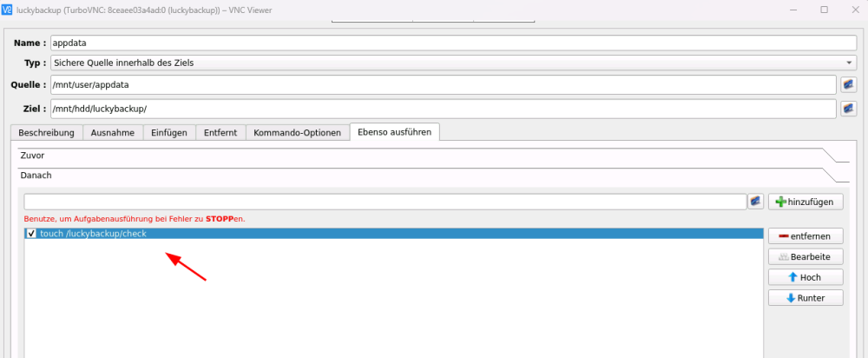This screenshot has width=868, height=358.
Task: Click the Quelle path field
Action: (443, 85)
